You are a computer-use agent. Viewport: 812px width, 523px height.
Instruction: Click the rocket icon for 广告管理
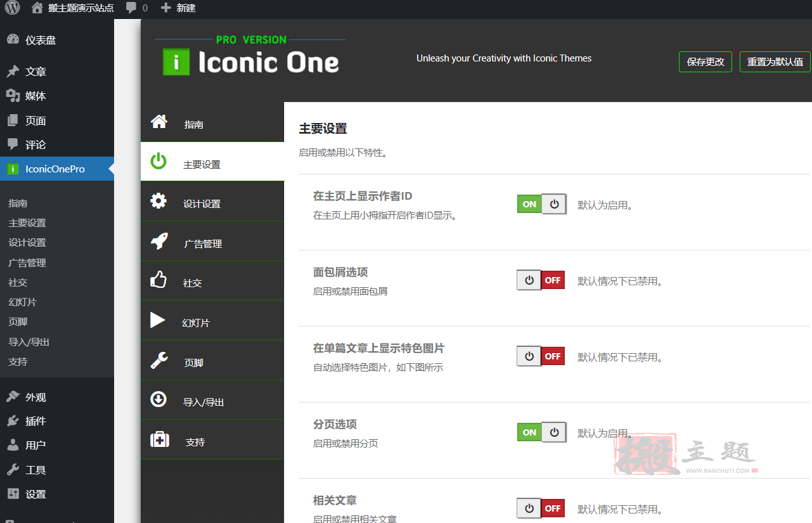[x=158, y=241]
